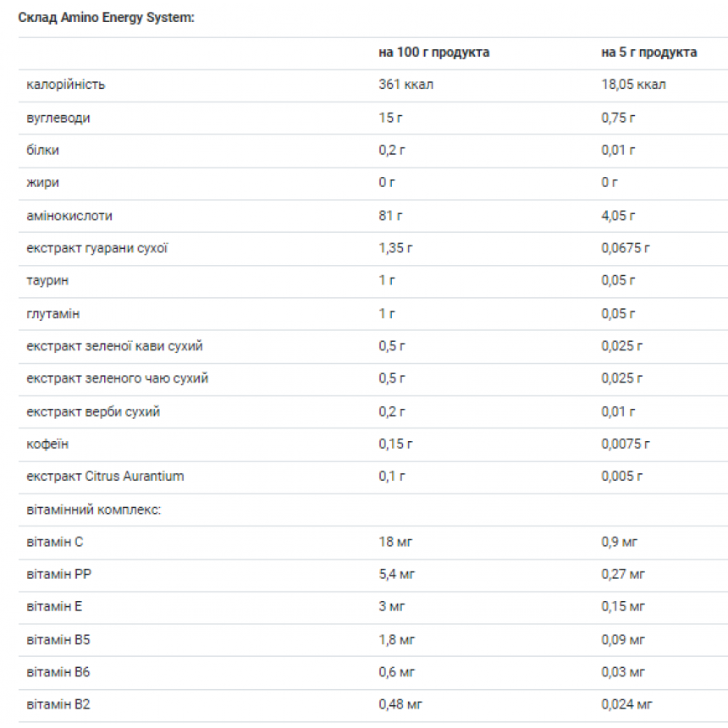The image size is (728, 728).
Task: Click the 'калорійність' row label
Action: tap(66, 85)
